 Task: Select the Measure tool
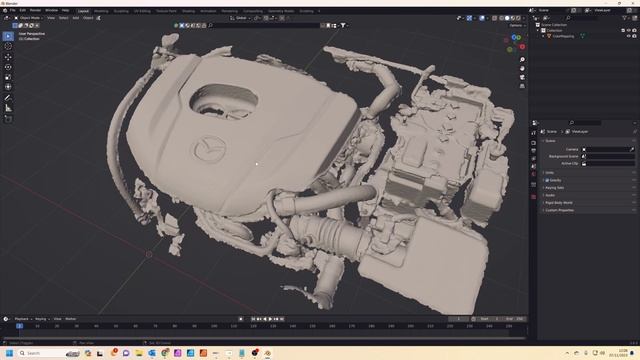(8, 108)
